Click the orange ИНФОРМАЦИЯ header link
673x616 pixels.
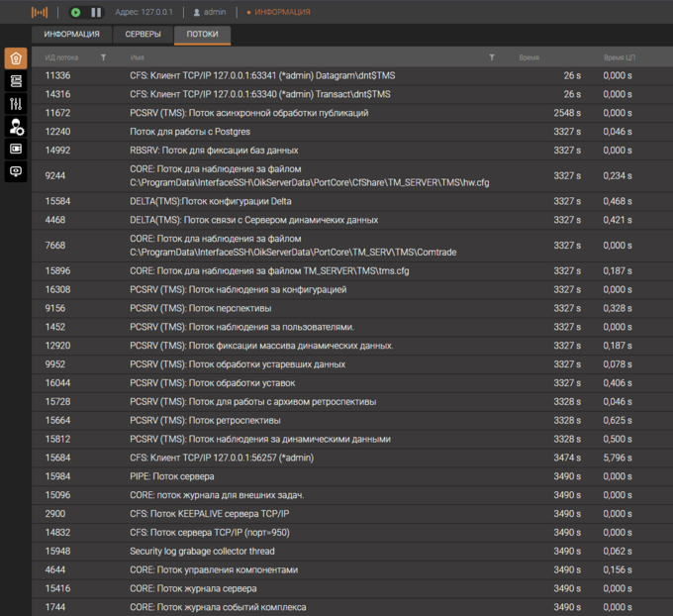point(282,12)
